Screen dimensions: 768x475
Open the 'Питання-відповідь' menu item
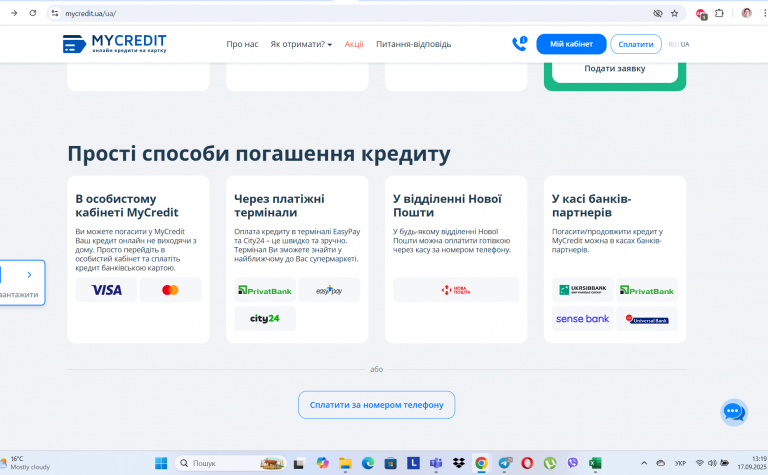point(413,44)
